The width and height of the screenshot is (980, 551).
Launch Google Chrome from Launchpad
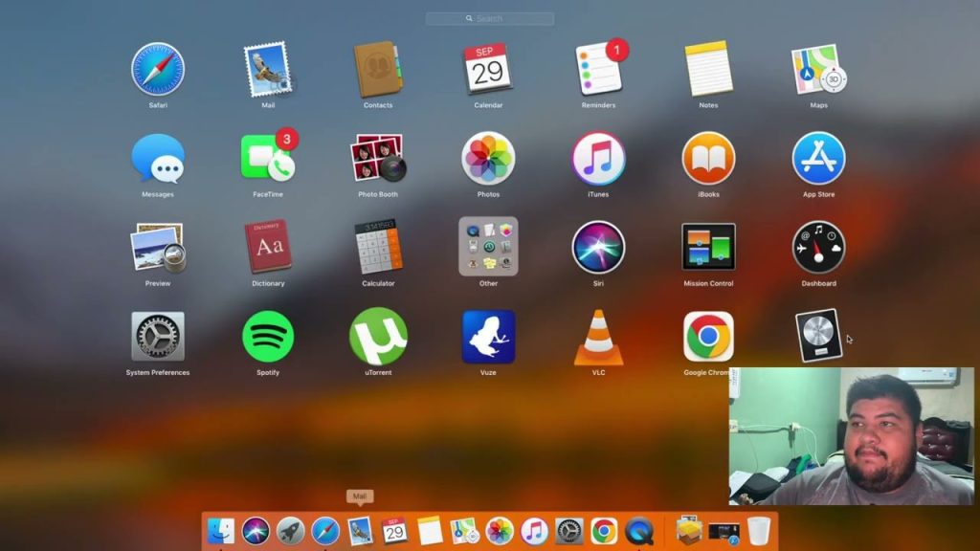pyautogui.click(x=707, y=337)
